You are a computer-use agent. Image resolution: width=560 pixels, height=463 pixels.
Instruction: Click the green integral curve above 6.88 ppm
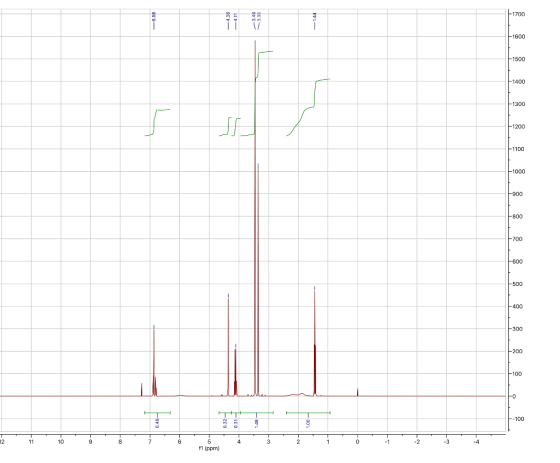(157, 123)
